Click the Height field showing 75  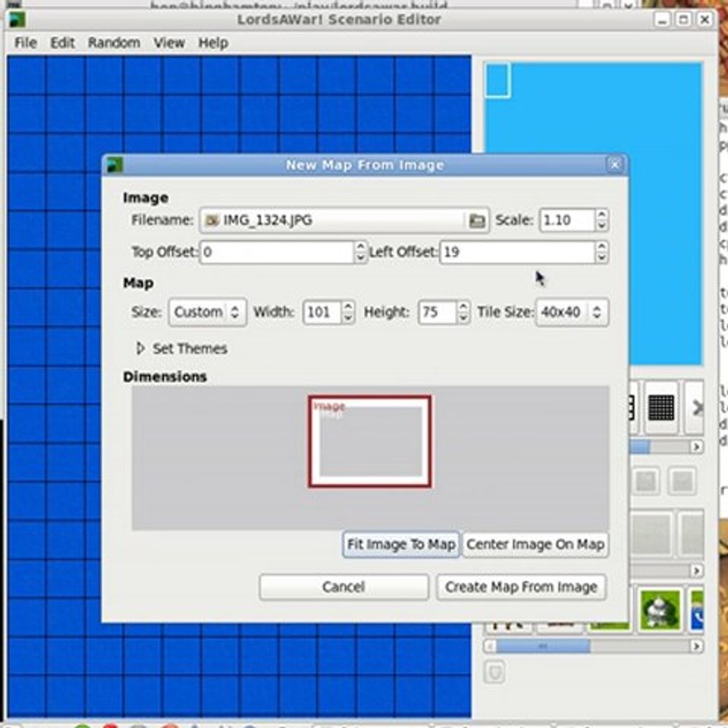437,312
